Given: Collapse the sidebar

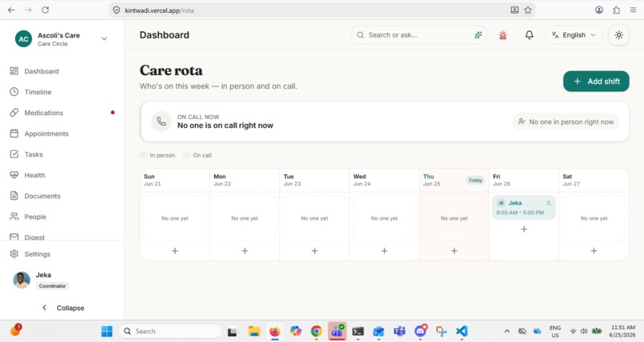Looking at the screenshot, I should click(x=63, y=308).
